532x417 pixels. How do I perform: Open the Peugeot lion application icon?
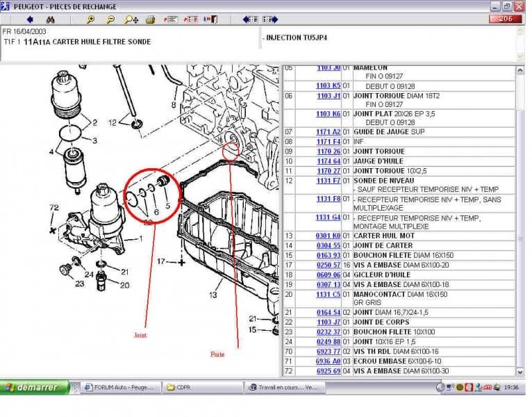pyautogui.click(x=5, y=6)
